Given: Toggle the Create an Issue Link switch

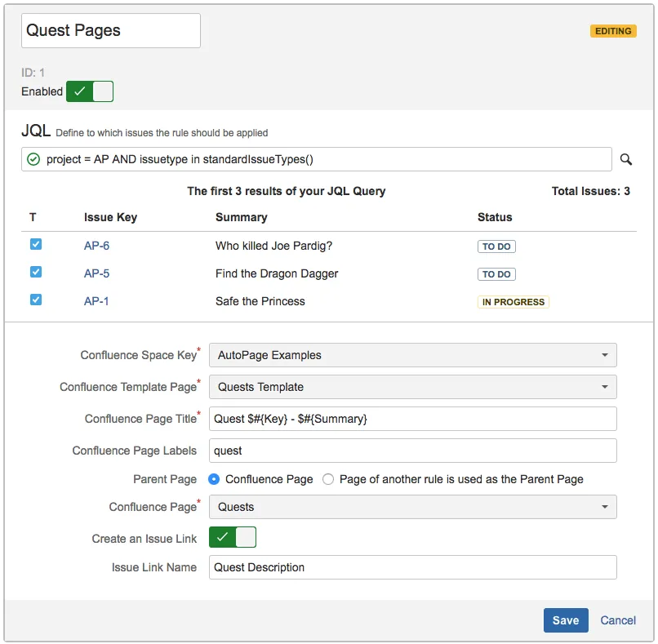Looking at the screenshot, I should 233,537.
